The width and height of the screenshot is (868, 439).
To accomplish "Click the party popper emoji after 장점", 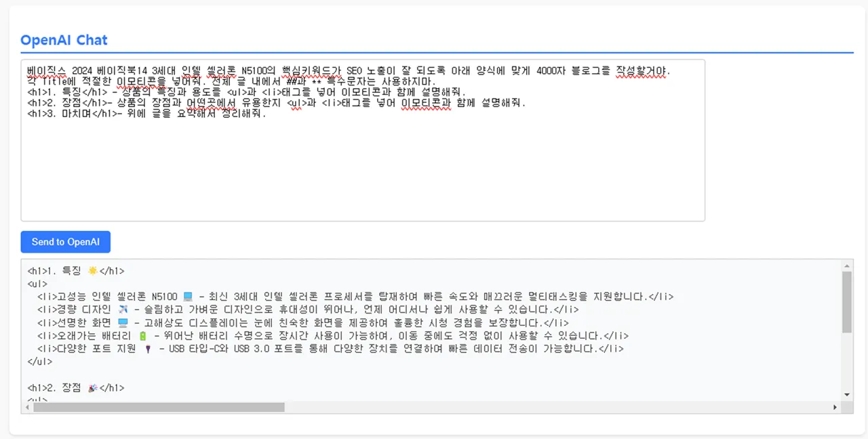I will pos(93,388).
